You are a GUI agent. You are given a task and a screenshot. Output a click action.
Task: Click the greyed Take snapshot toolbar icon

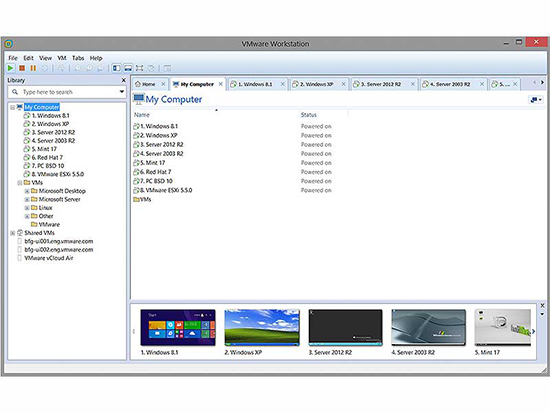point(78,68)
